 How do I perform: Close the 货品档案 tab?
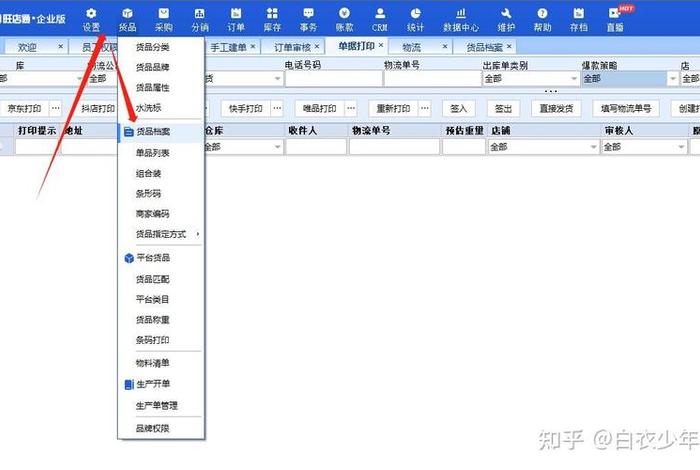[509, 46]
